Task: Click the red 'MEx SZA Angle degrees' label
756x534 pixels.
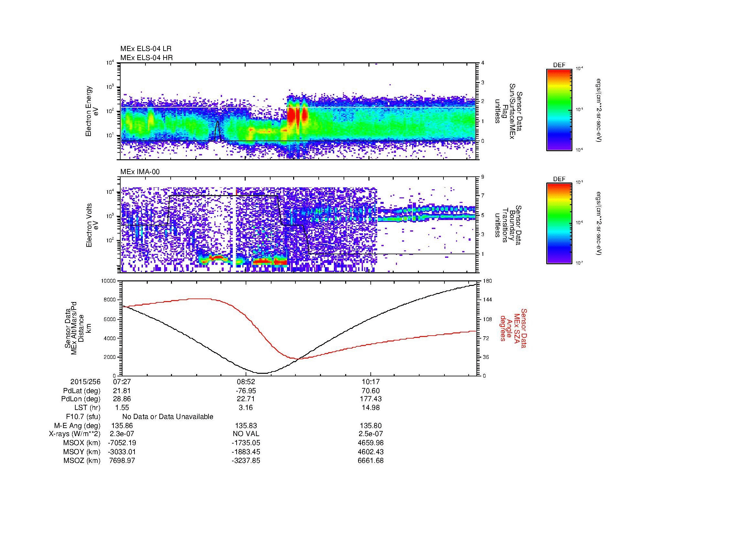Action: 513,328
